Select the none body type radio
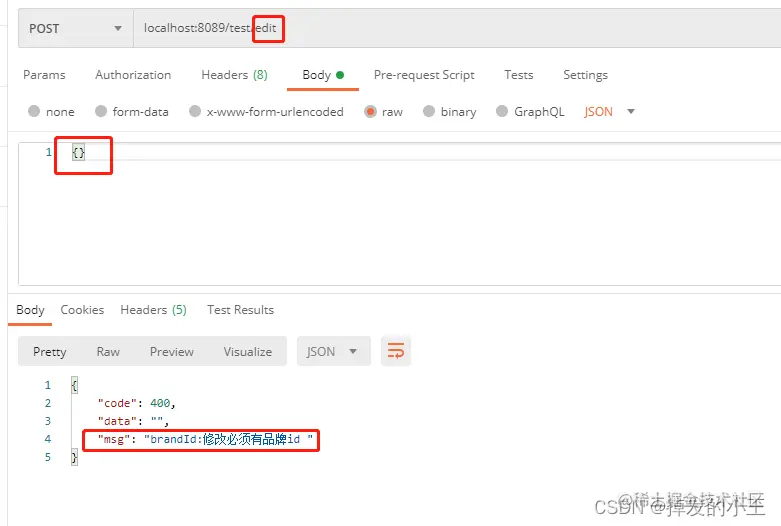Viewport: 781px width, 526px height. [x=34, y=111]
